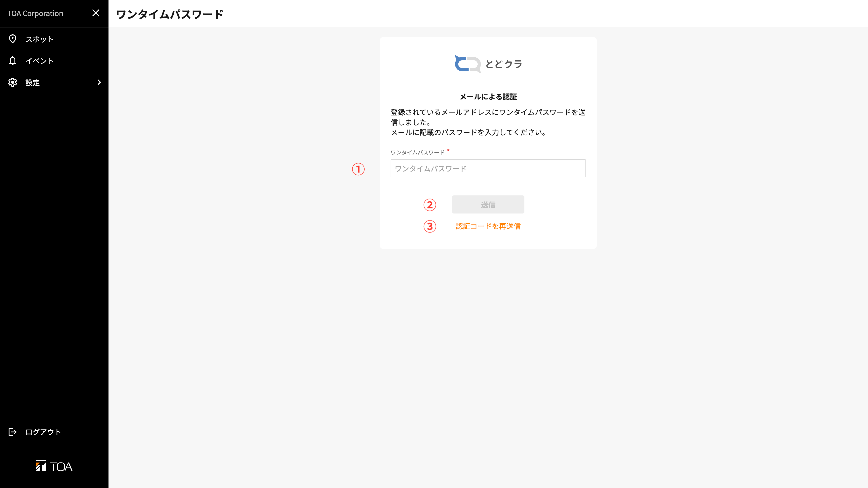Click the ワンタイムパスワード page title
Image resolution: width=868 pixels, height=488 pixels.
[x=170, y=14]
